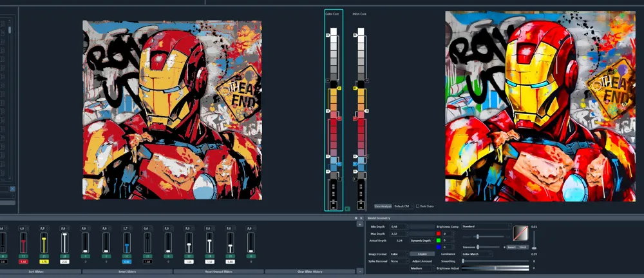Click marker 28 on Color Core
The width and height of the screenshot is (644, 278).
coord(328,35)
